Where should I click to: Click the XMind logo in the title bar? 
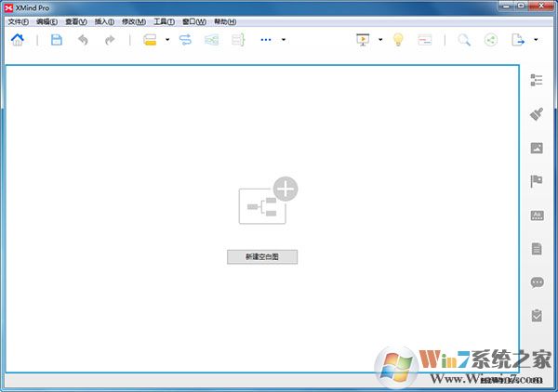click(x=8, y=7)
